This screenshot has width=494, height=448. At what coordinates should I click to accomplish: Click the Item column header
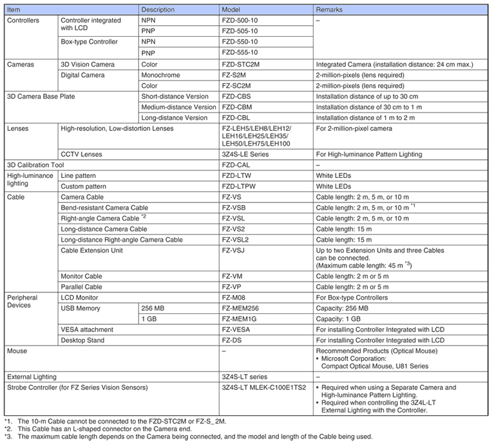tap(14, 10)
